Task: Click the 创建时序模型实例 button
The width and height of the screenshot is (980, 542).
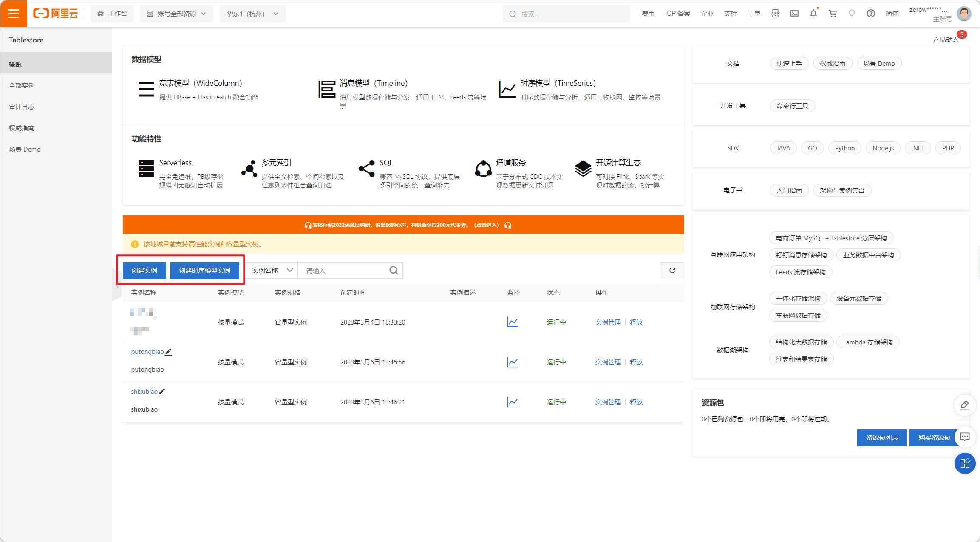Action: pyautogui.click(x=204, y=271)
